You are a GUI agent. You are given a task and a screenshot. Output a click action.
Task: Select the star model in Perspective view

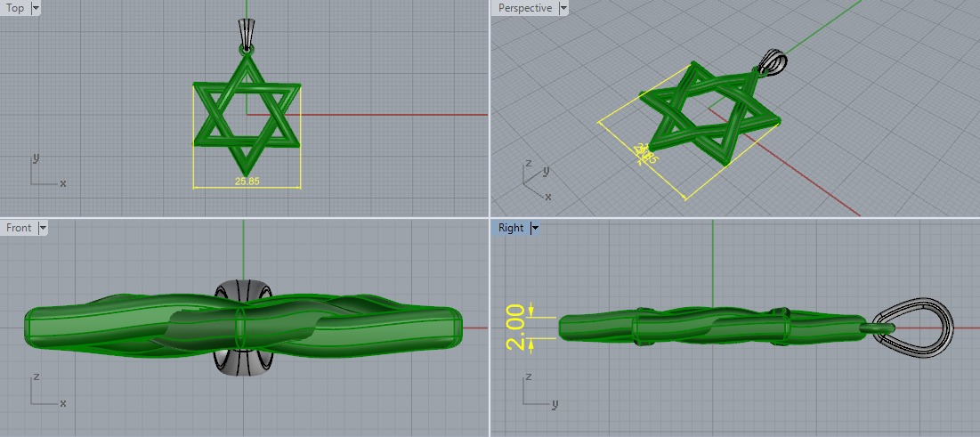tap(710, 116)
